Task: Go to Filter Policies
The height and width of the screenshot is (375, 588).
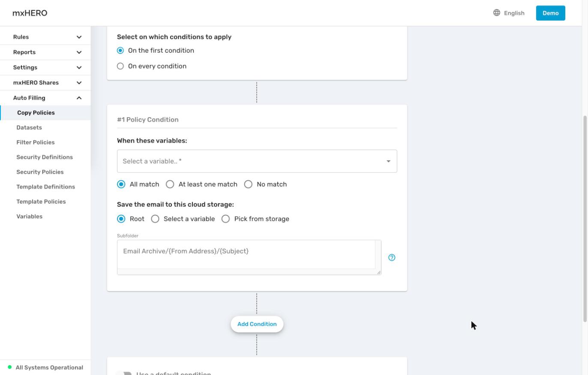Action: point(36,143)
